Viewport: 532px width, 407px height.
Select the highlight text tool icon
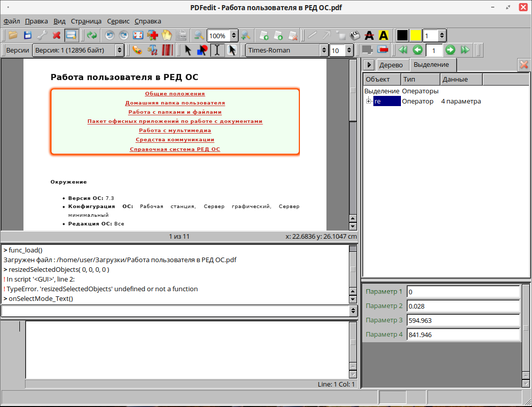(x=384, y=35)
